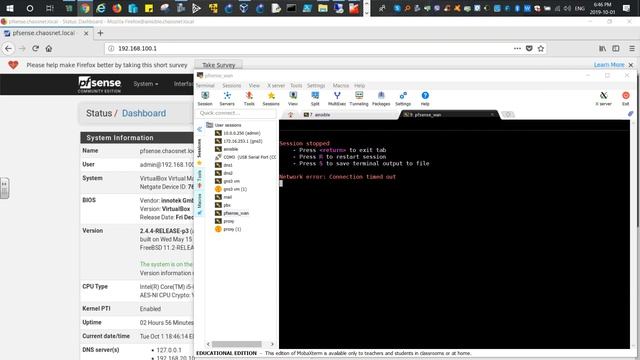The height and width of the screenshot is (360, 640).
Task: Click the Take Survey button
Action: click(219, 65)
